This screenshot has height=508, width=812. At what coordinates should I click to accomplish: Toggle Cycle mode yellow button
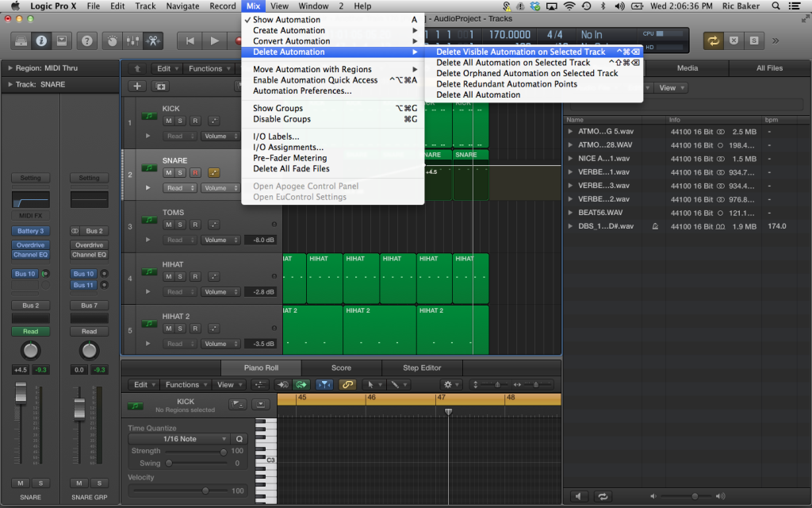(713, 40)
